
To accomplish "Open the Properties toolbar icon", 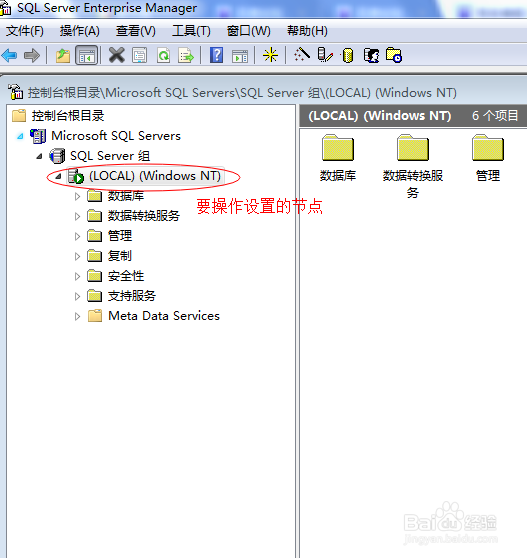I will pos(139,56).
